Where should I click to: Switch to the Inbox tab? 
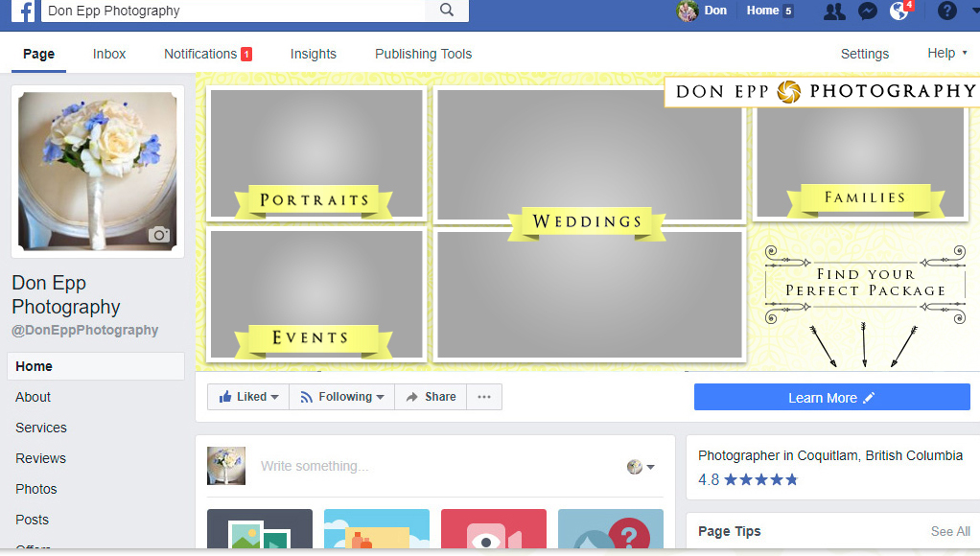pos(109,54)
